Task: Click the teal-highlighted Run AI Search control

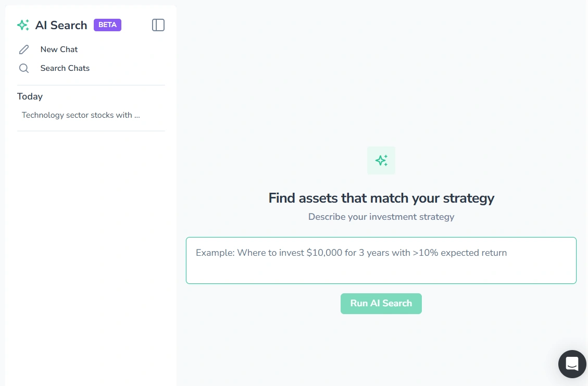Action: coord(381,303)
